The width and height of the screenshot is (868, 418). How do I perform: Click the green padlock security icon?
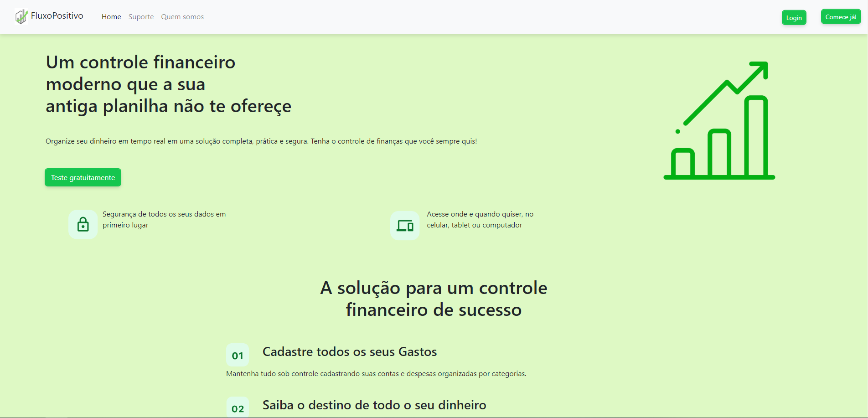[83, 224]
